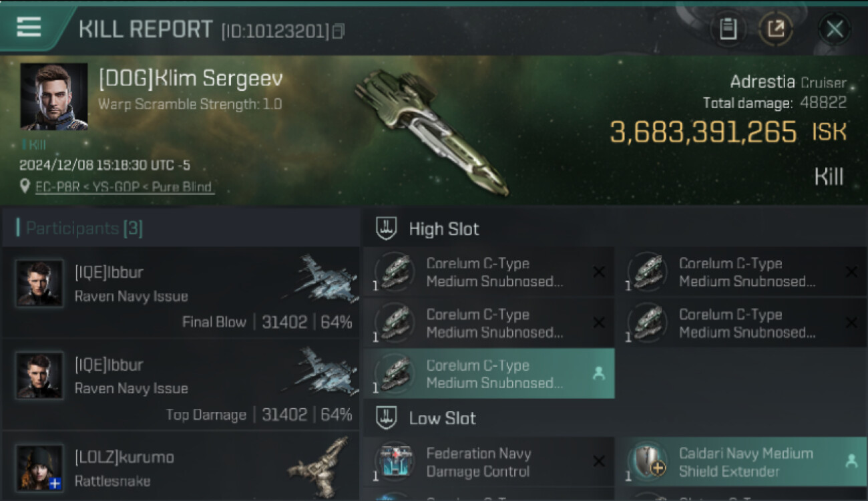This screenshot has width=868, height=501.
Task: Open Klim Sergeev's portrait
Action: (54, 96)
